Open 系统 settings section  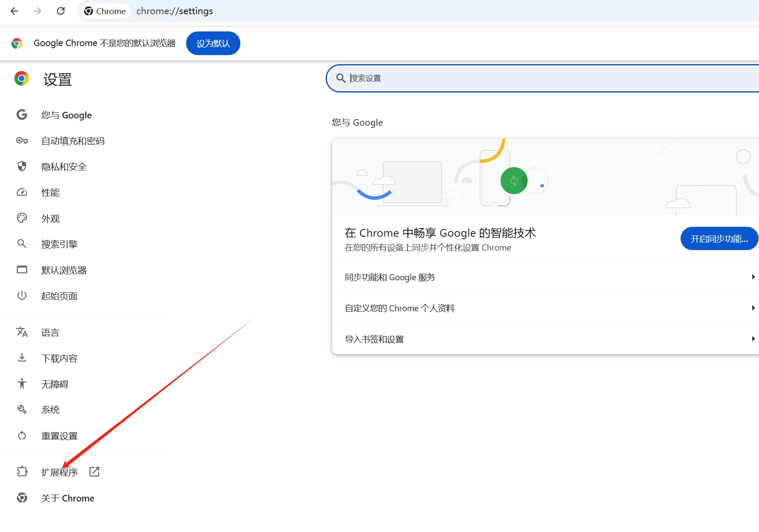click(50, 410)
